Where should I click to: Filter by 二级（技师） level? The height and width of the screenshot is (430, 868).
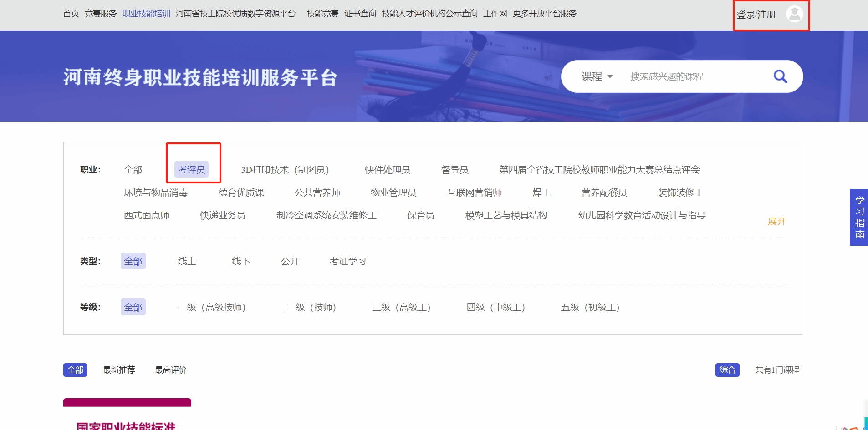tap(311, 307)
